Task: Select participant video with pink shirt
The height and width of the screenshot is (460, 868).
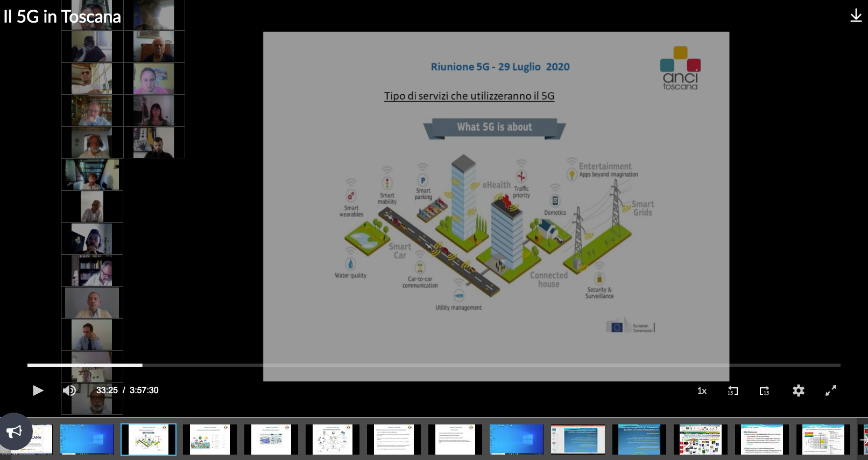Action: pyautogui.click(x=153, y=79)
